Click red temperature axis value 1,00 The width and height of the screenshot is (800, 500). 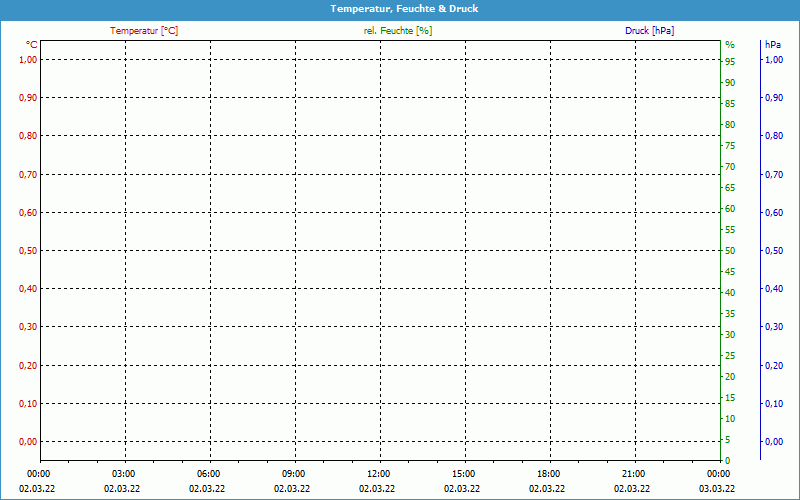(28, 60)
